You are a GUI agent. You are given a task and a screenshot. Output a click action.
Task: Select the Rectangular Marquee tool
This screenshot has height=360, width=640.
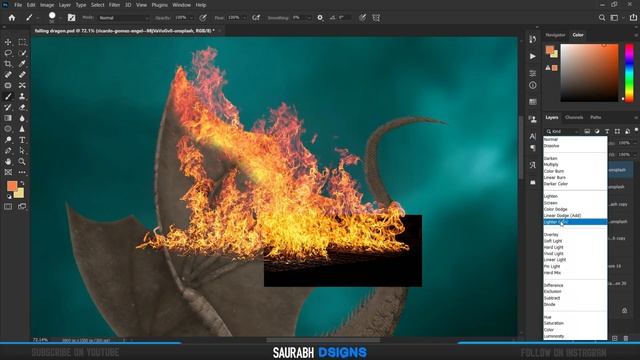pos(22,42)
